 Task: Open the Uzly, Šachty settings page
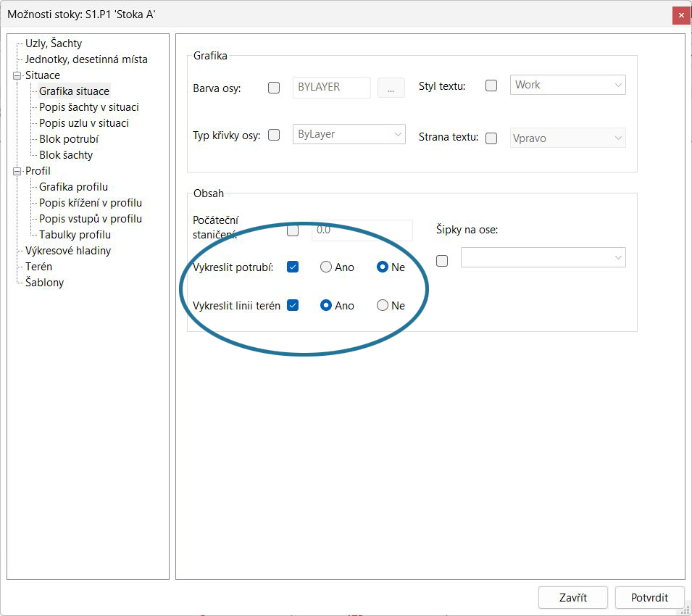pyautogui.click(x=54, y=43)
